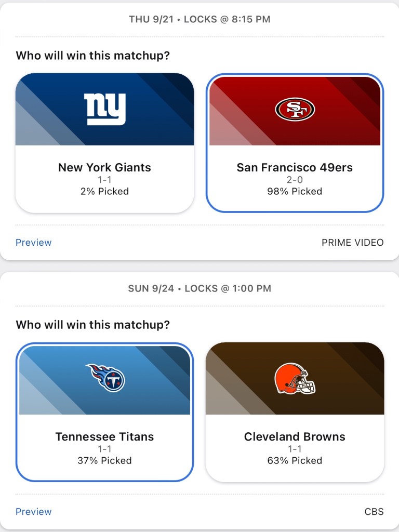The width and height of the screenshot is (399, 532).
Task: Pick New York Giants team name
Action: (104, 167)
